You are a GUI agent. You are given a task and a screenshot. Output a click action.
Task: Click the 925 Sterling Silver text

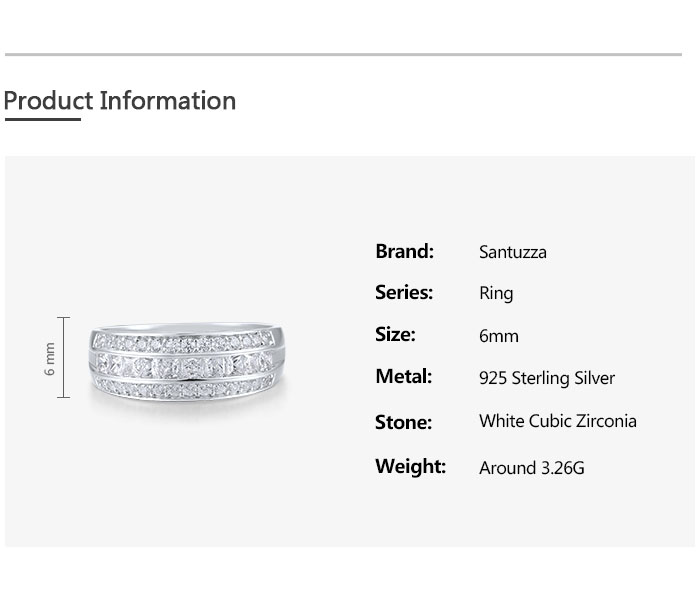(x=546, y=378)
